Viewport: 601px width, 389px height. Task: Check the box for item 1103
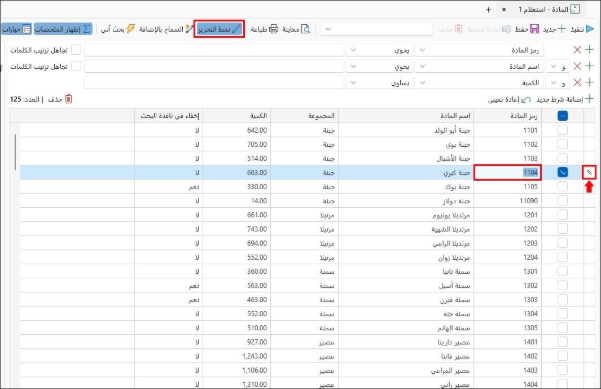tap(563, 158)
